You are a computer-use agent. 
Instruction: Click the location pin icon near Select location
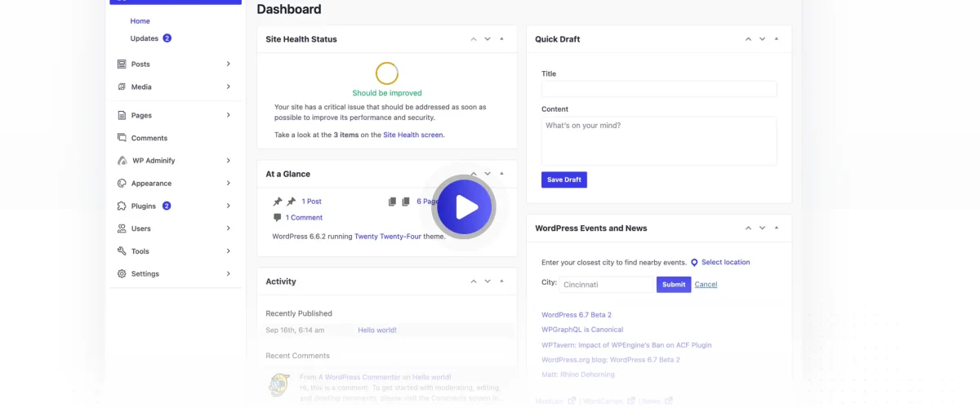tap(694, 263)
